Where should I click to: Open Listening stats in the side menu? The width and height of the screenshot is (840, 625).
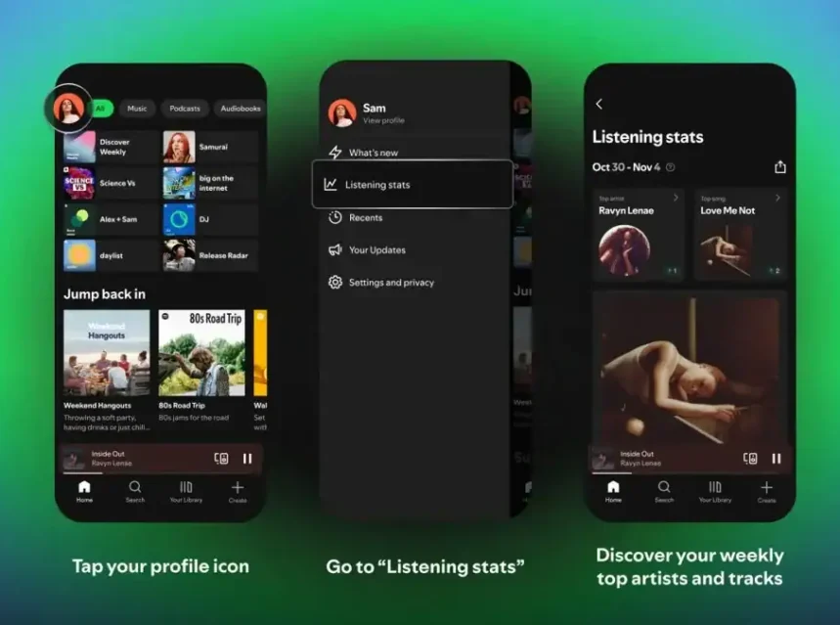(x=413, y=185)
